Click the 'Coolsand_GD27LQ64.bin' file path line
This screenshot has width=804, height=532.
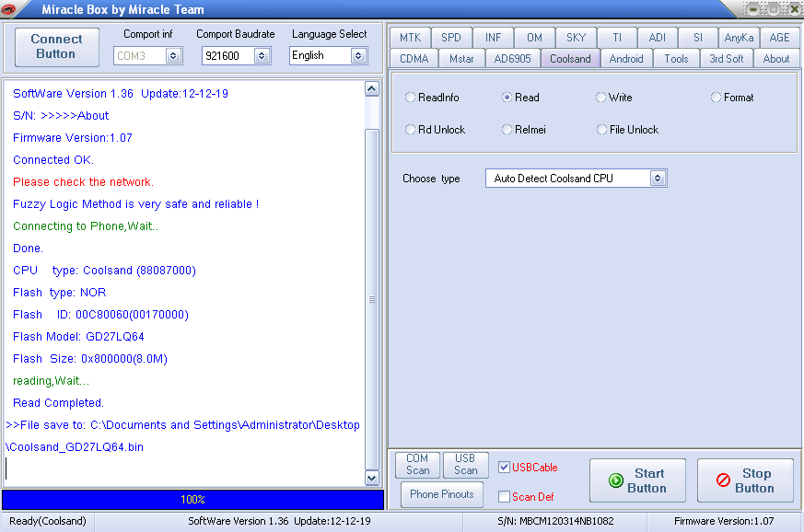(x=75, y=447)
